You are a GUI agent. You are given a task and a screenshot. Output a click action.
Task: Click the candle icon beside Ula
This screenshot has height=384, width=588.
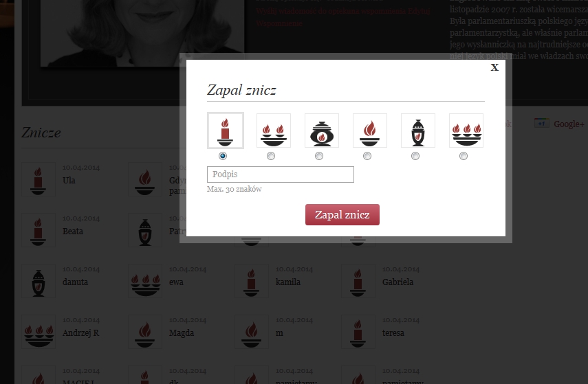click(x=39, y=179)
